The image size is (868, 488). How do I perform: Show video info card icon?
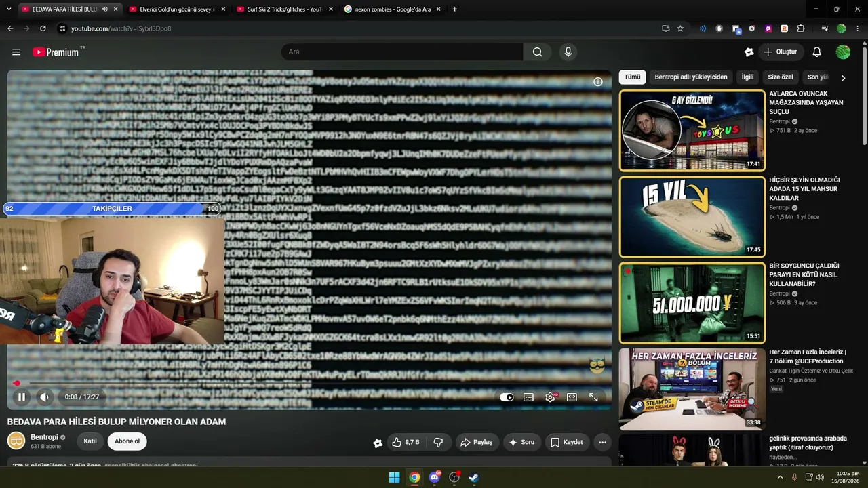(598, 82)
